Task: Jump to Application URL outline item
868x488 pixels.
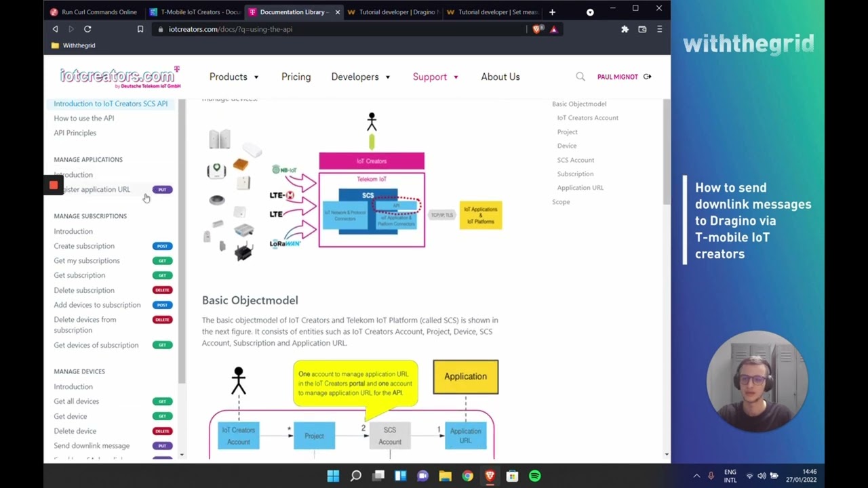Action: pos(580,188)
